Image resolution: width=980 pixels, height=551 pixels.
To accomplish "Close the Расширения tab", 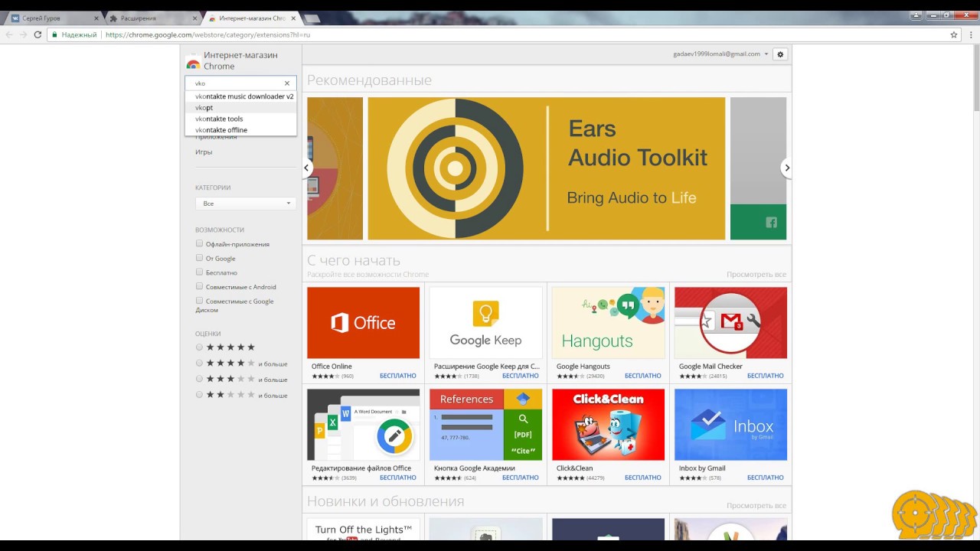I will tap(194, 18).
